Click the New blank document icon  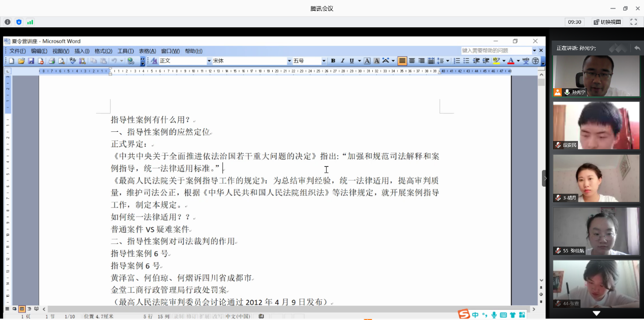coord(11,61)
